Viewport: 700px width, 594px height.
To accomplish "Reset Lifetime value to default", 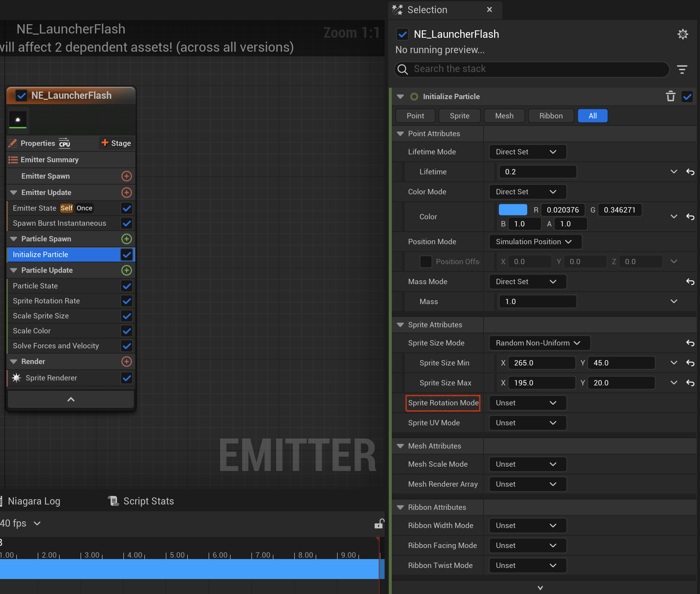I will 690,172.
